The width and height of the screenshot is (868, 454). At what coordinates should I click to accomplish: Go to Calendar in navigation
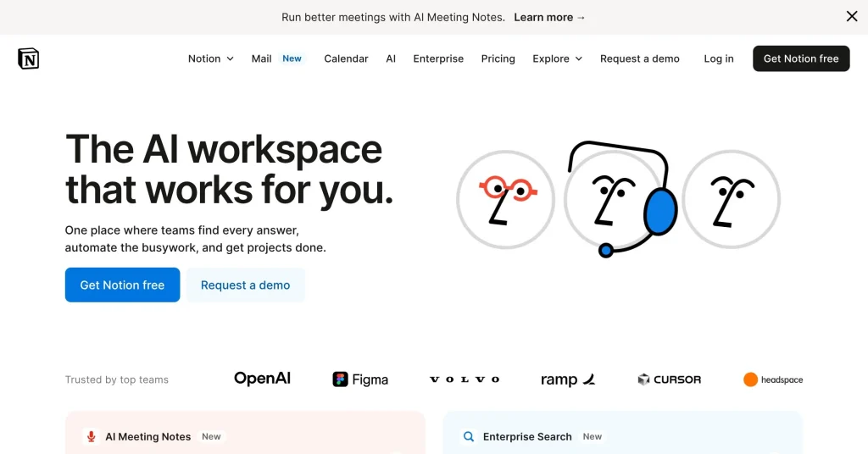point(346,58)
